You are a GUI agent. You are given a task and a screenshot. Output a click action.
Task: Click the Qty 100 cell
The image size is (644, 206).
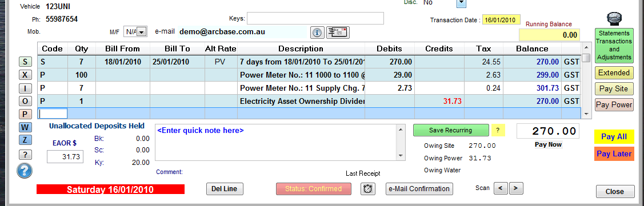click(82, 75)
